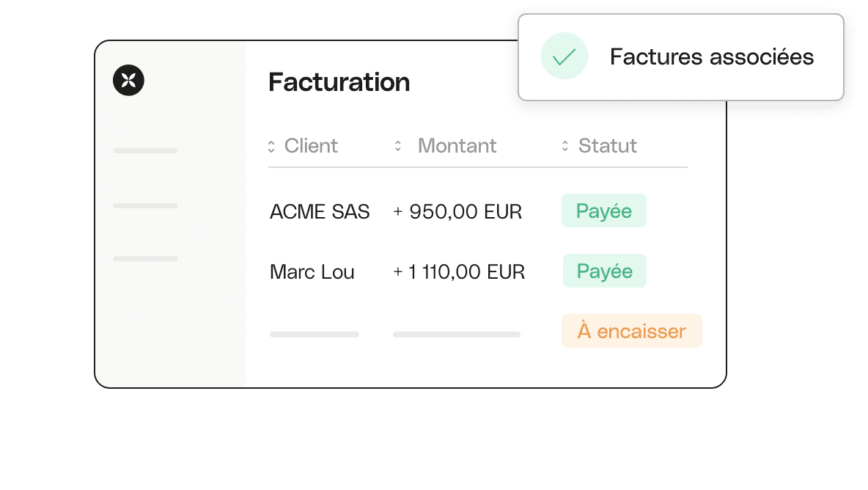Click the sort arrows beside Montant
Screen dimensions: 868x490
coord(398,146)
